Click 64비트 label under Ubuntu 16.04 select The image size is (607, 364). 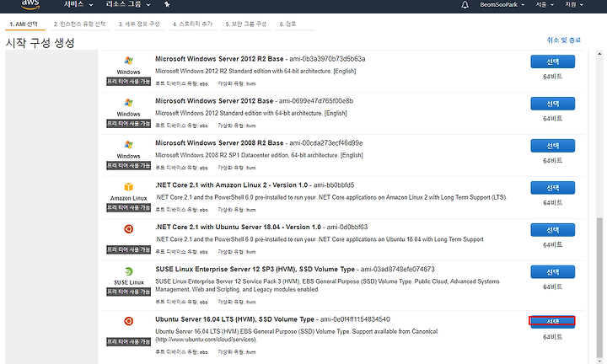[552, 337]
